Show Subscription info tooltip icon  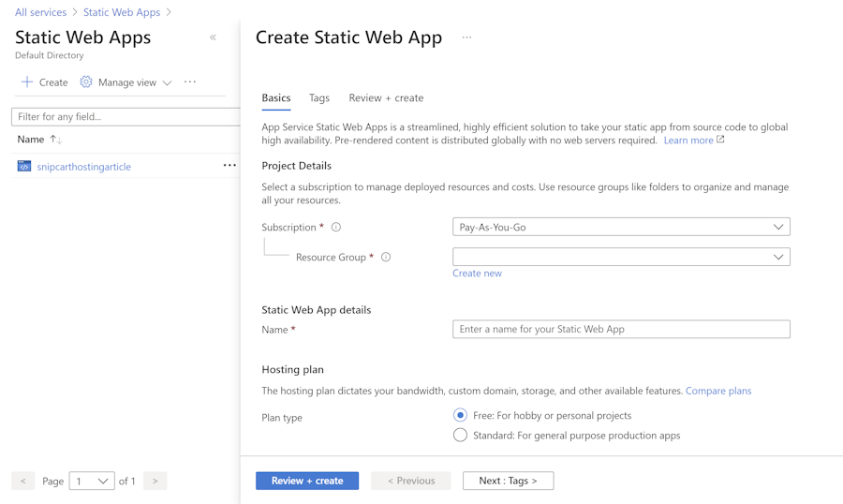[336, 227]
